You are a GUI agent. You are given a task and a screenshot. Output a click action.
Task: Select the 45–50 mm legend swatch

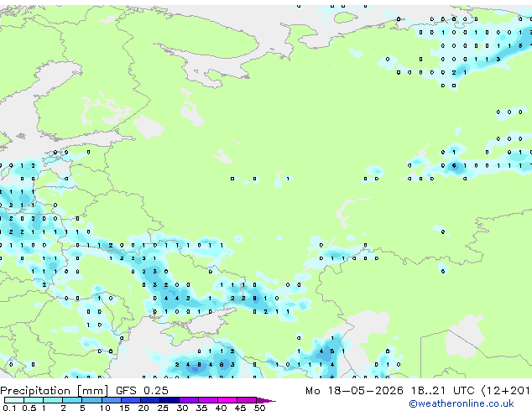pyautogui.click(x=247, y=400)
